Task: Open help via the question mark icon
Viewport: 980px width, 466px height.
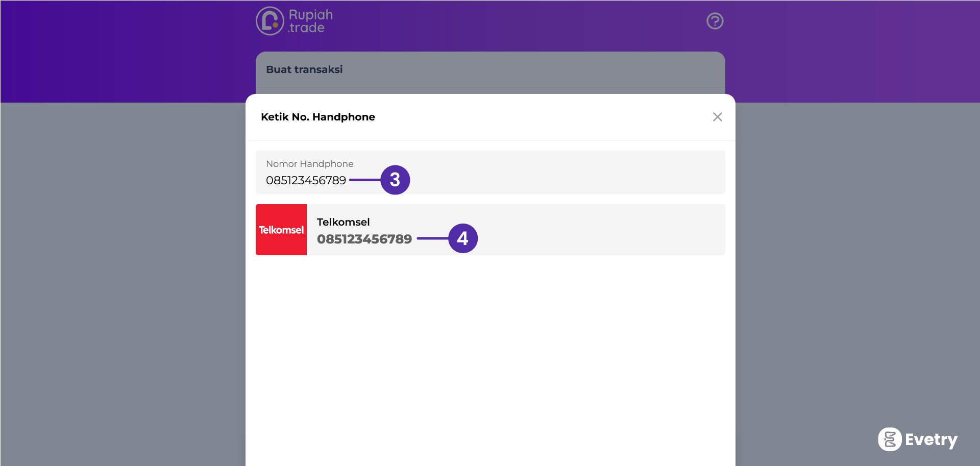Action: [715, 21]
